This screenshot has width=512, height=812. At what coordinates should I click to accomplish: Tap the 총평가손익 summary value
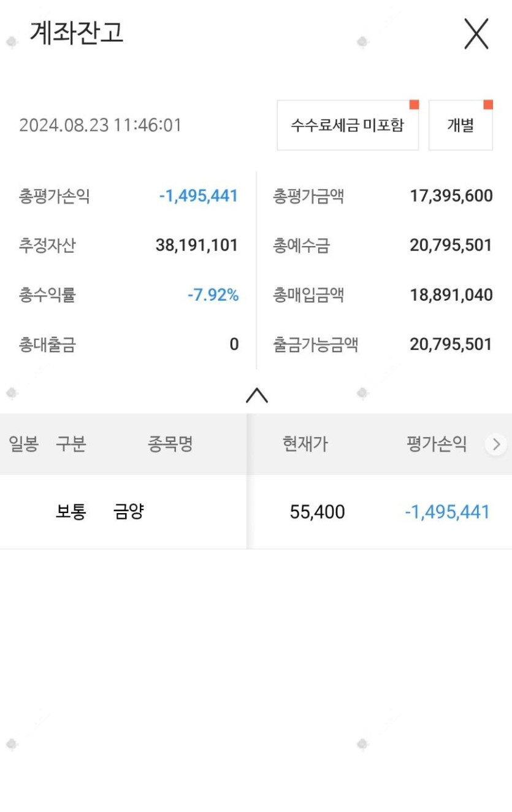(x=198, y=196)
